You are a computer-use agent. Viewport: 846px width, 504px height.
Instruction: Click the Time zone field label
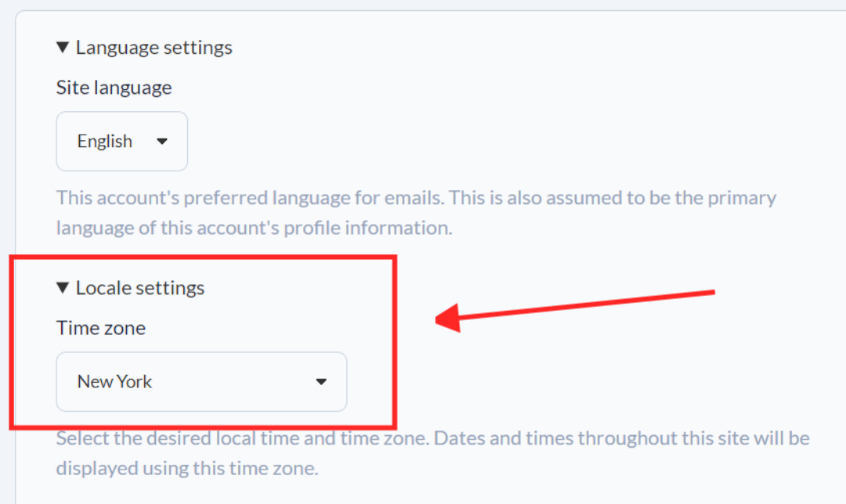[x=101, y=328]
